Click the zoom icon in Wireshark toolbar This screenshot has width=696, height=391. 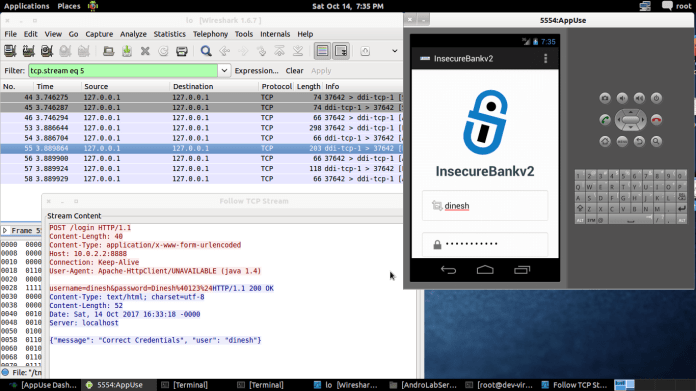tap(365, 51)
